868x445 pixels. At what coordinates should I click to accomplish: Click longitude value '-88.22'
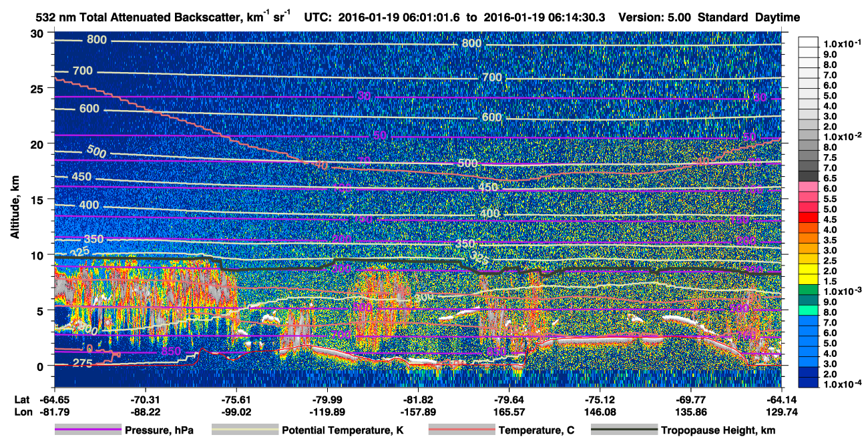tap(145, 412)
